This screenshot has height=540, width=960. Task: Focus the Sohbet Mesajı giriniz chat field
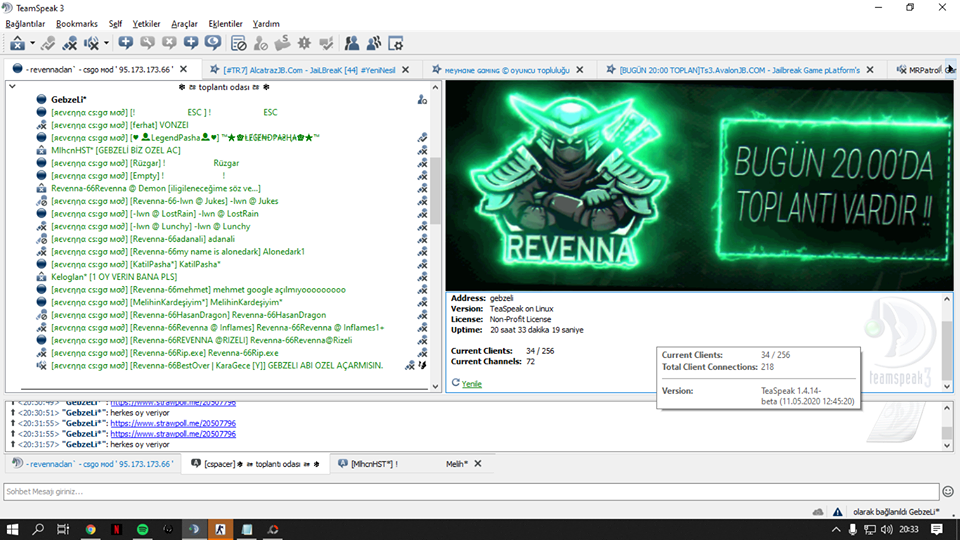click(x=471, y=492)
